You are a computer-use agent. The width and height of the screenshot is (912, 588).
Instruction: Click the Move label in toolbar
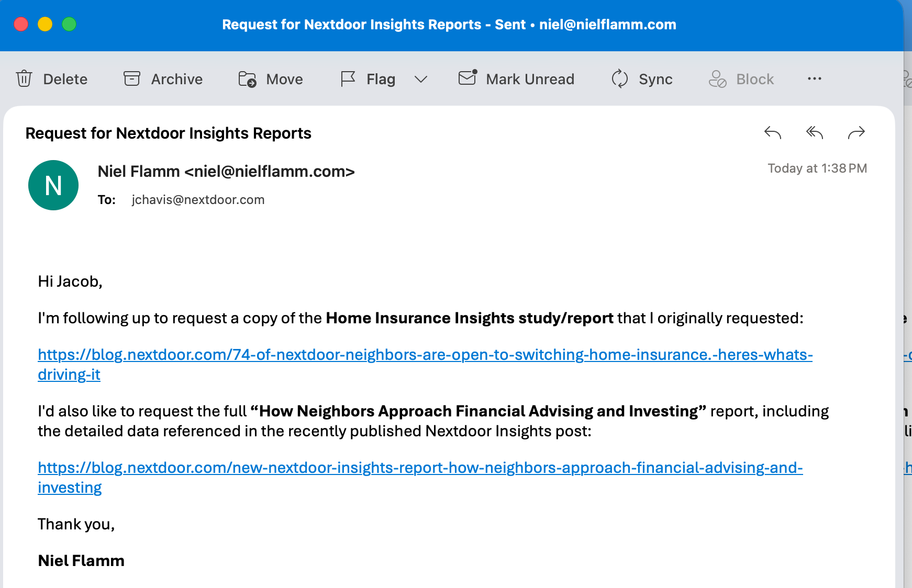285,79
